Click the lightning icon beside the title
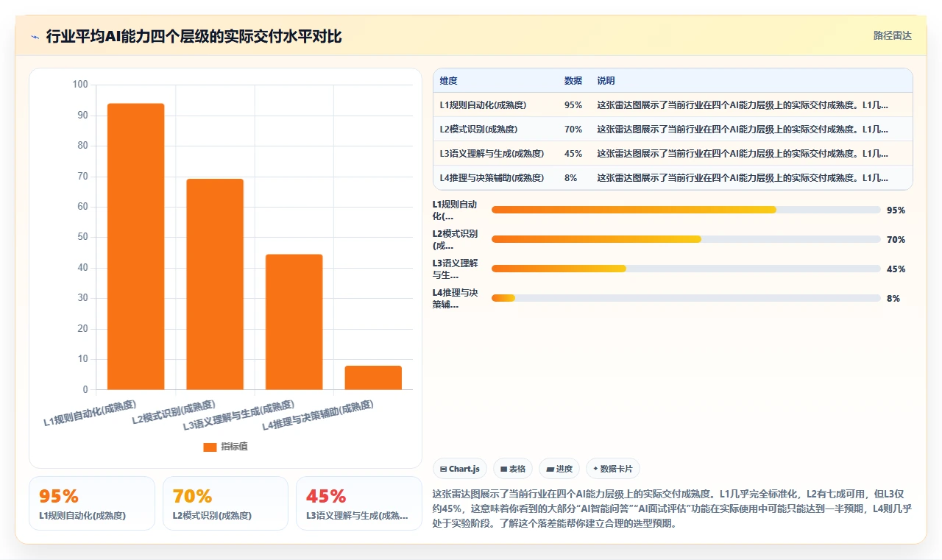 pyautogui.click(x=35, y=37)
